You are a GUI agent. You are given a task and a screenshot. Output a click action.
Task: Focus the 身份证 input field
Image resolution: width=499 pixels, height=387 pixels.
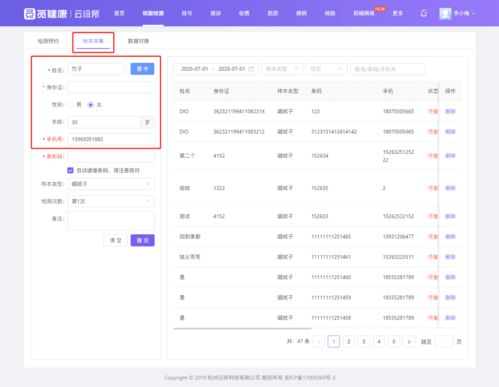[111, 87]
